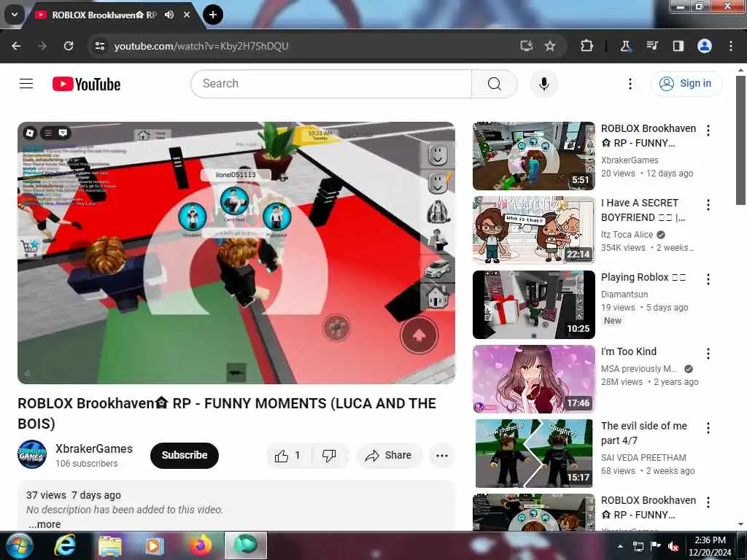Close the ROBLOX Brookhaven browser tab

[x=187, y=15]
